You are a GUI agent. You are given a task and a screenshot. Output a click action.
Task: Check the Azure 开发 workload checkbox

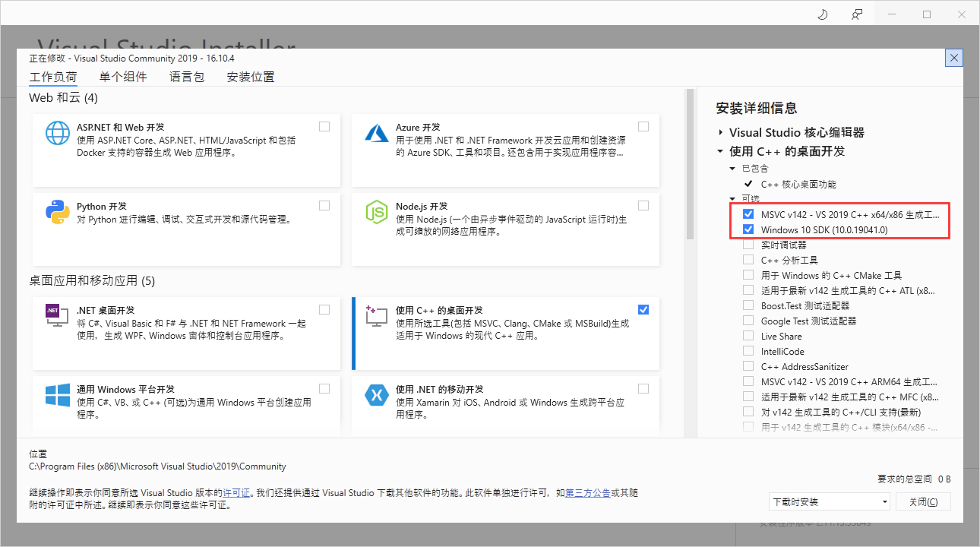click(x=643, y=127)
